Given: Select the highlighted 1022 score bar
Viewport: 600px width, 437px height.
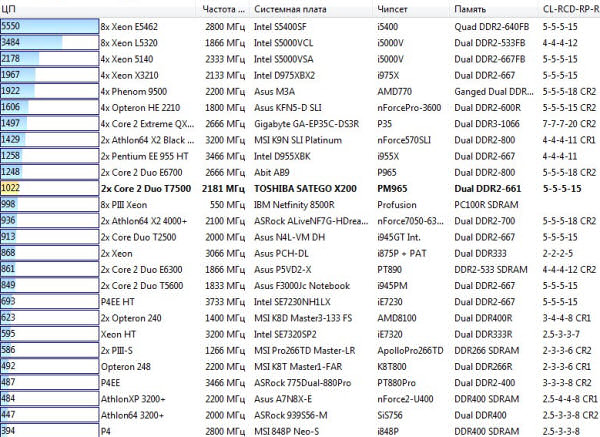Looking at the screenshot, I should (49, 188).
